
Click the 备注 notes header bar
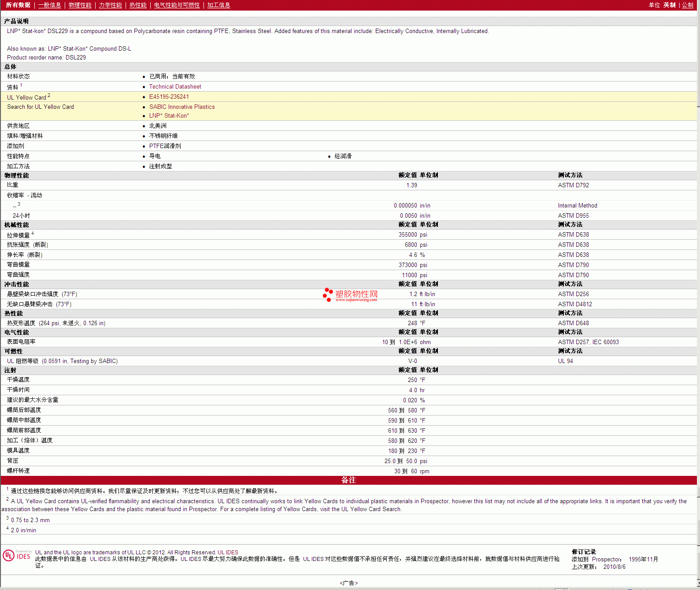348,480
